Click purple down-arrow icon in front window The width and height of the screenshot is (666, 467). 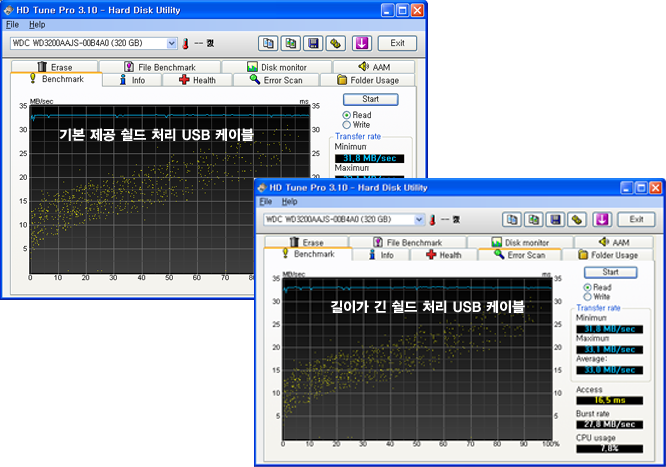point(602,219)
